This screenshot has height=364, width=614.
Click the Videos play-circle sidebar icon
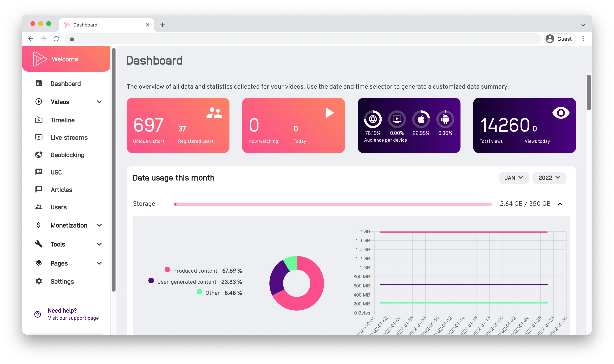click(x=39, y=101)
